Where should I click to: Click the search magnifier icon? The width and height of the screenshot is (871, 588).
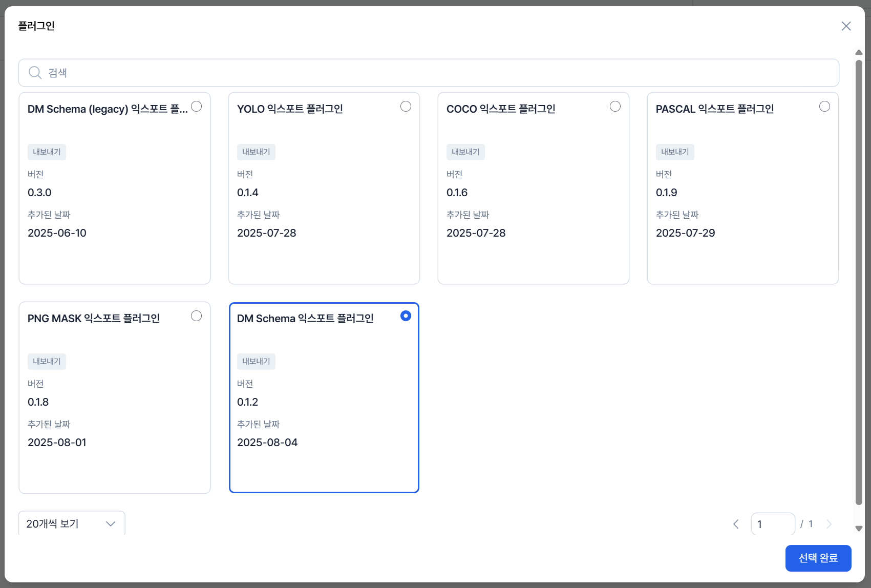tap(35, 73)
